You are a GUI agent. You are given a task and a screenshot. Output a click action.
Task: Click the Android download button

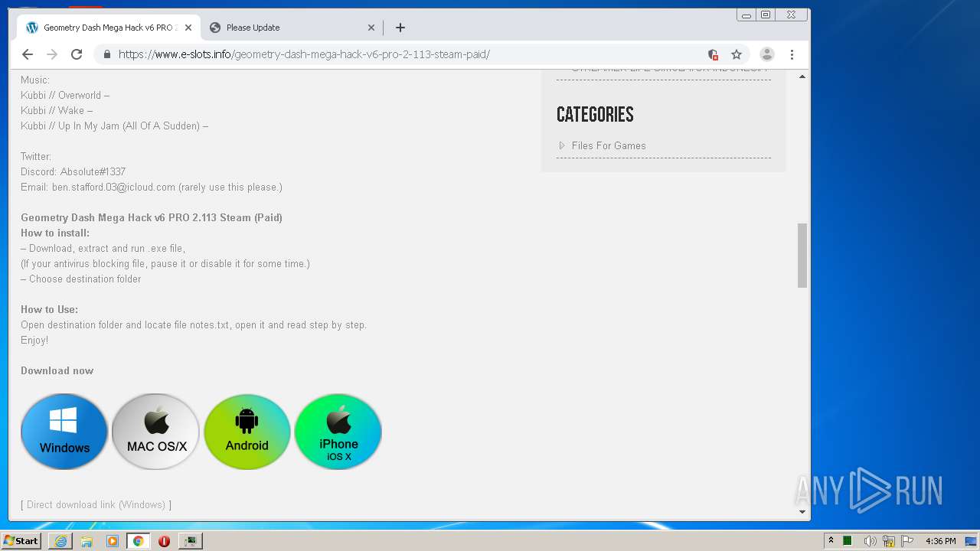247,432
